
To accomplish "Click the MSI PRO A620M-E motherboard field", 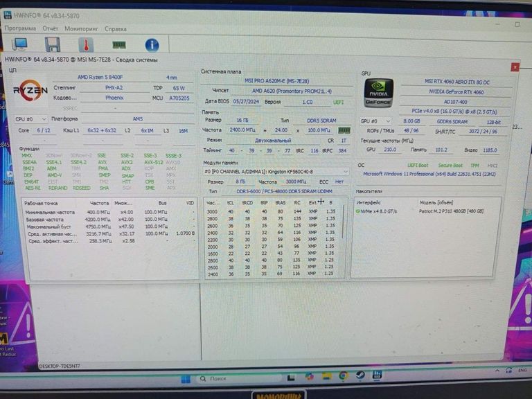I will coord(276,81).
